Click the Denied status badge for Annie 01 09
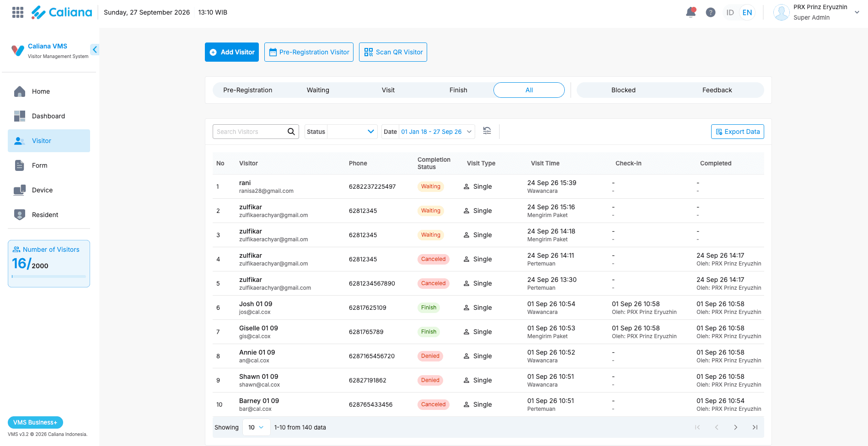 [430, 356]
